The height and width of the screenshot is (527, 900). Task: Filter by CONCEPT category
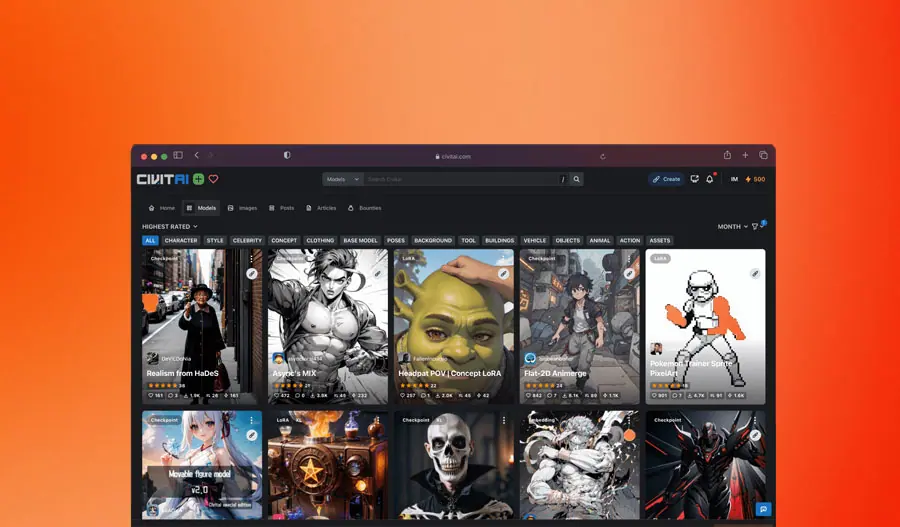coord(284,241)
